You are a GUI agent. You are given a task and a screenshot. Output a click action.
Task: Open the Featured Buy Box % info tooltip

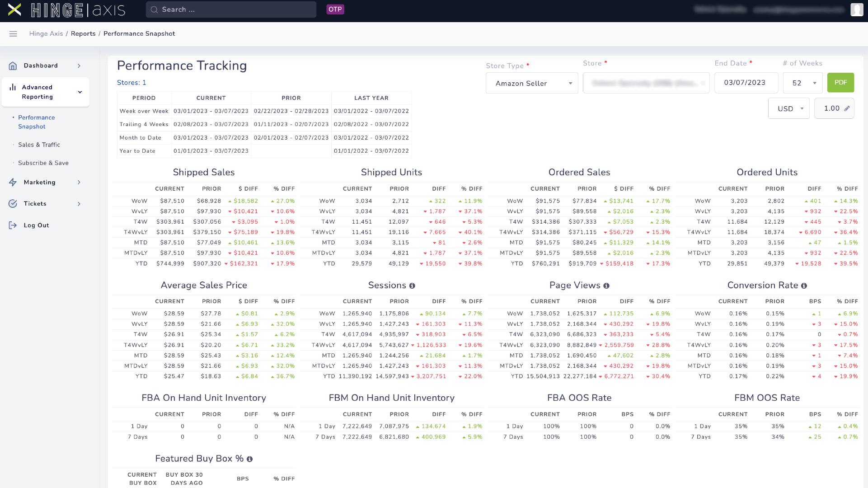point(250,459)
